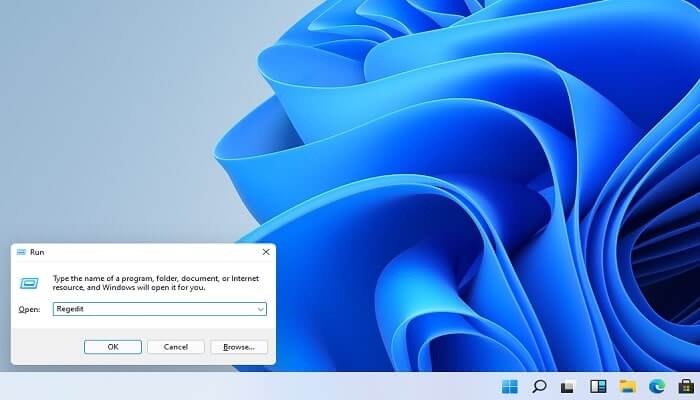Open Search from the taskbar
This screenshot has height=400, width=700.
539,386
